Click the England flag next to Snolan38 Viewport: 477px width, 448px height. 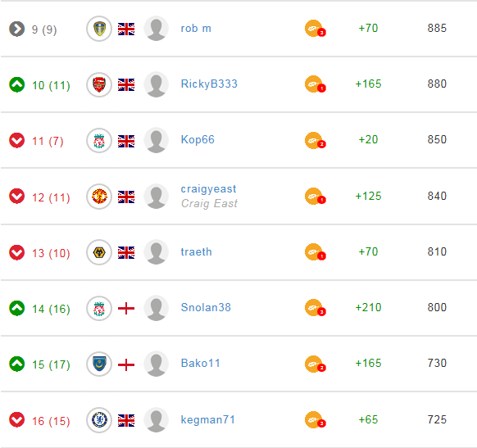tap(126, 309)
